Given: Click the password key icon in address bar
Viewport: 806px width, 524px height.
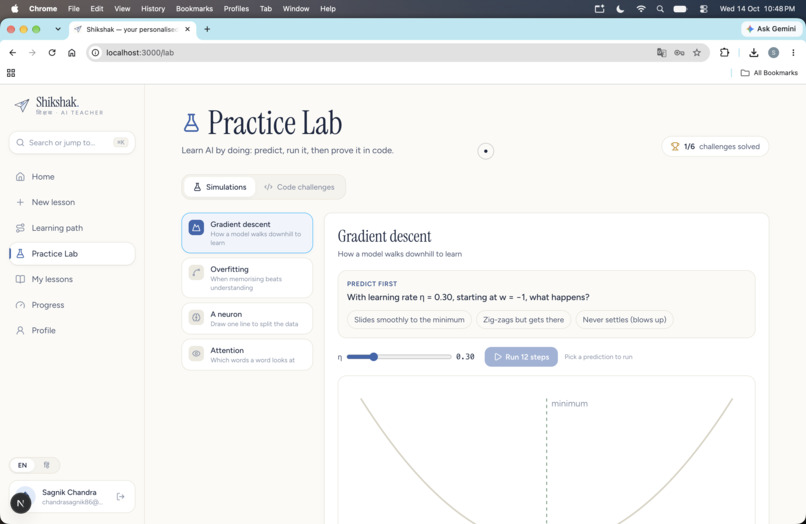Looking at the screenshot, I should click(679, 52).
